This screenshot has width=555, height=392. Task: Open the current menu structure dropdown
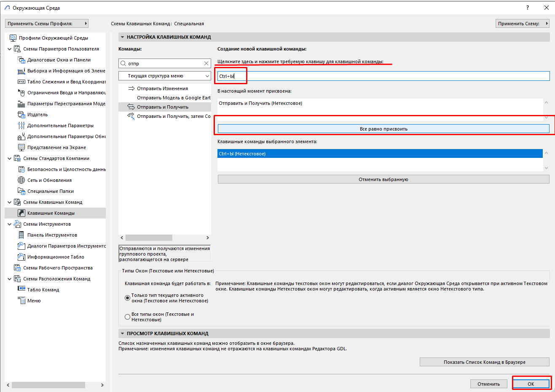pos(165,76)
